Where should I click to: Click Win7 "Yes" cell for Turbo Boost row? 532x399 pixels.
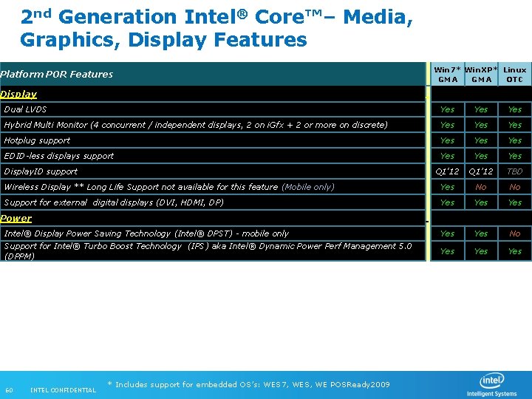coord(448,251)
